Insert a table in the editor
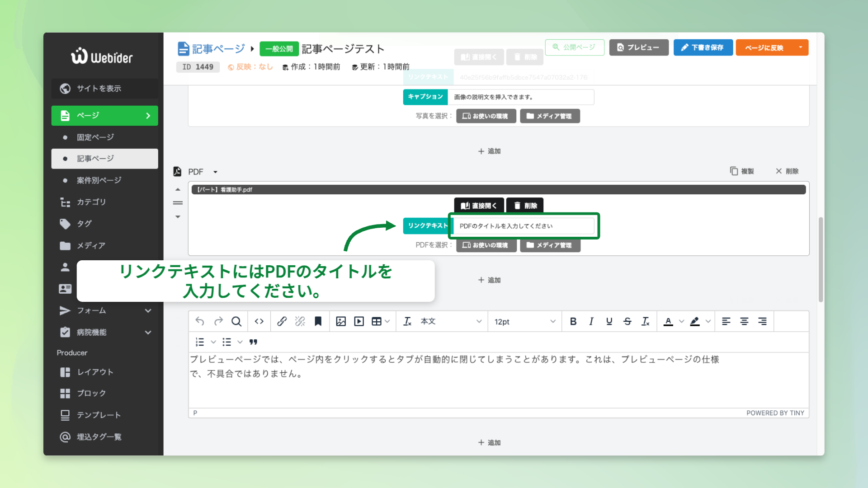This screenshot has width=868, height=488. [x=377, y=321]
